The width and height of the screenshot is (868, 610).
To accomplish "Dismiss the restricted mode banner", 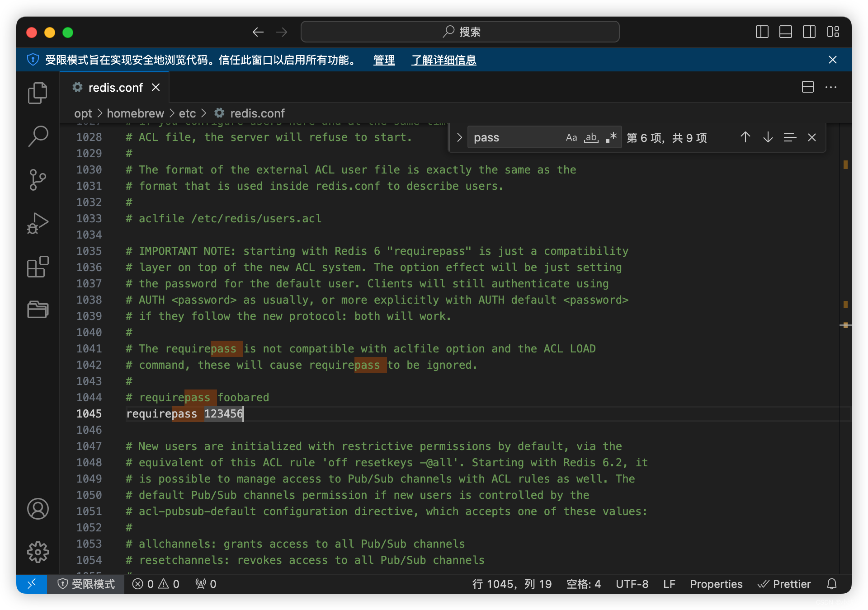I will tap(833, 60).
